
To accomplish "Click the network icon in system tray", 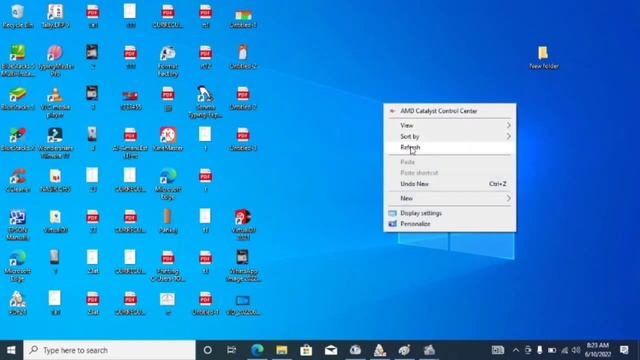I will pos(564,350).
